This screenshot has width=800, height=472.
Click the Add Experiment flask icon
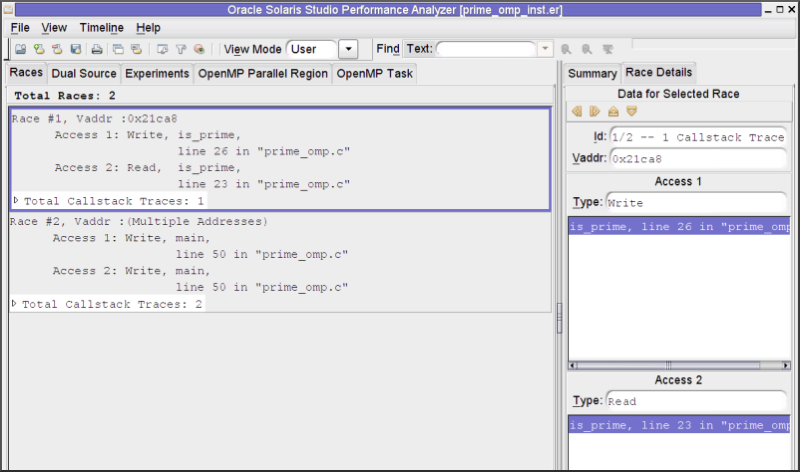39,49
